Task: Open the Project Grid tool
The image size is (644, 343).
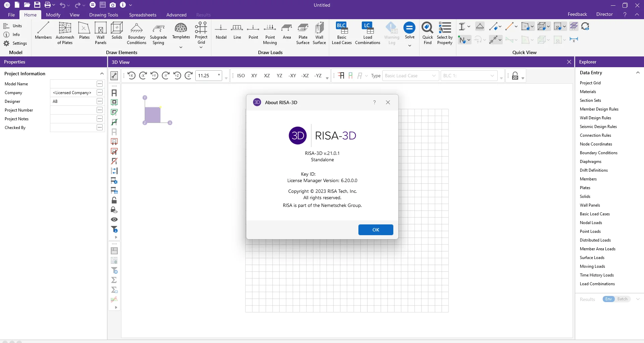Action: point(201,33)
